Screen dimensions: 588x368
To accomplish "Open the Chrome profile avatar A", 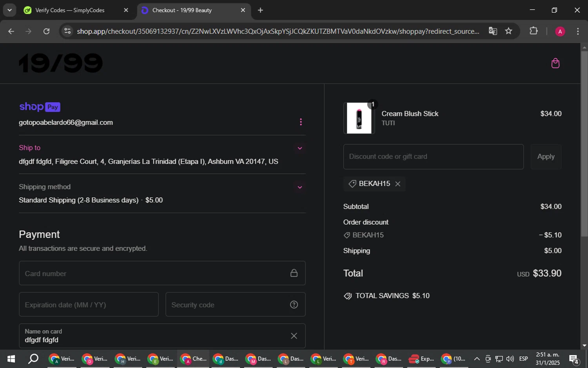I will click(560, 31).
